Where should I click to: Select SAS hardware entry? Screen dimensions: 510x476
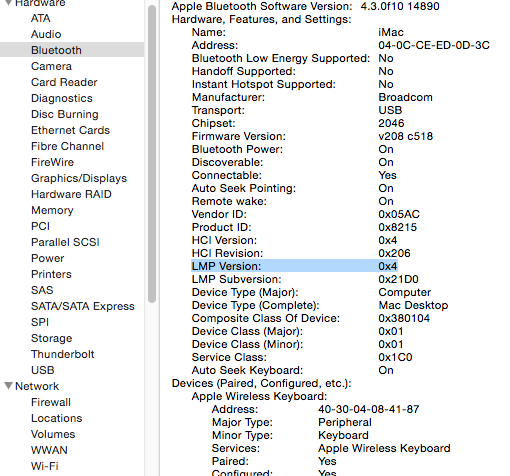42,290
